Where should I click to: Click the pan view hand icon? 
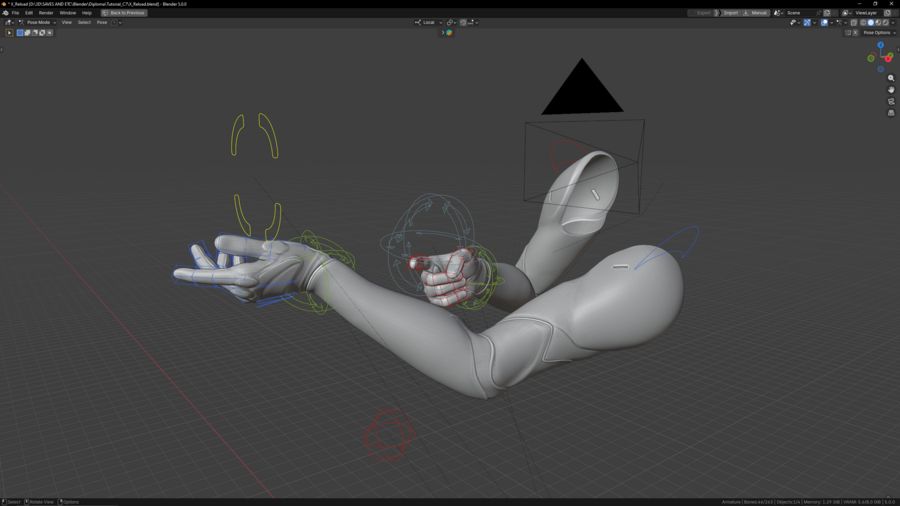pyautogui.click(x=891, y=89)
